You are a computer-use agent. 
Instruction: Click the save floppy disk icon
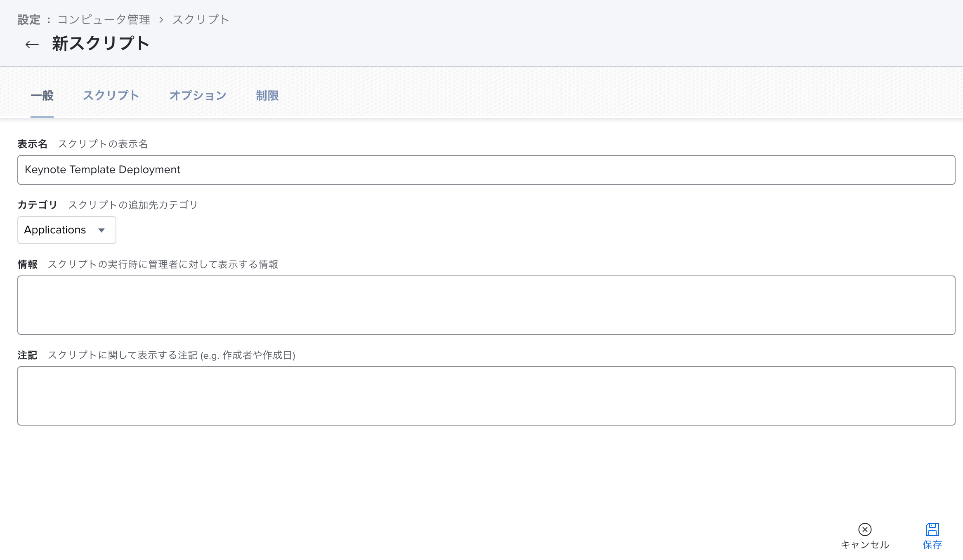coord(932,529)
